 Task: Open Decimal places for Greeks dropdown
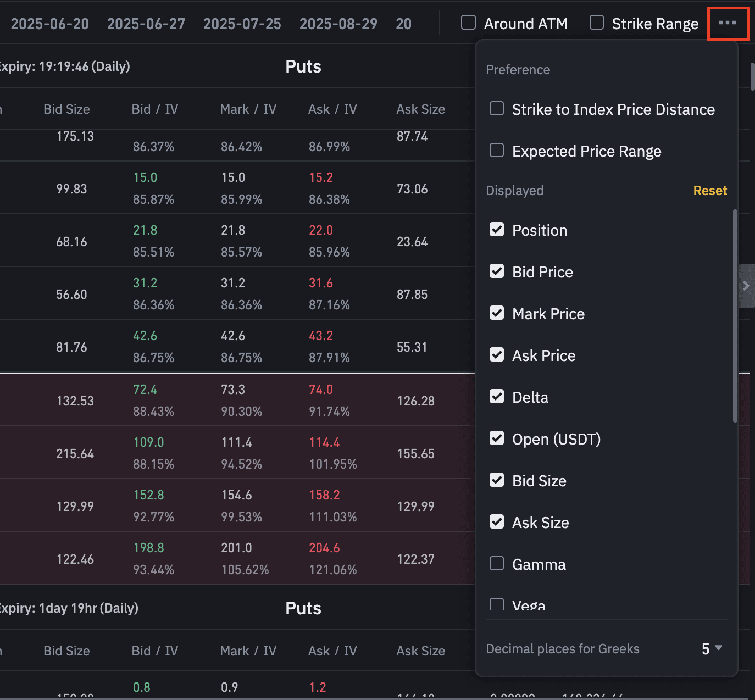click(x=712, y=649)
